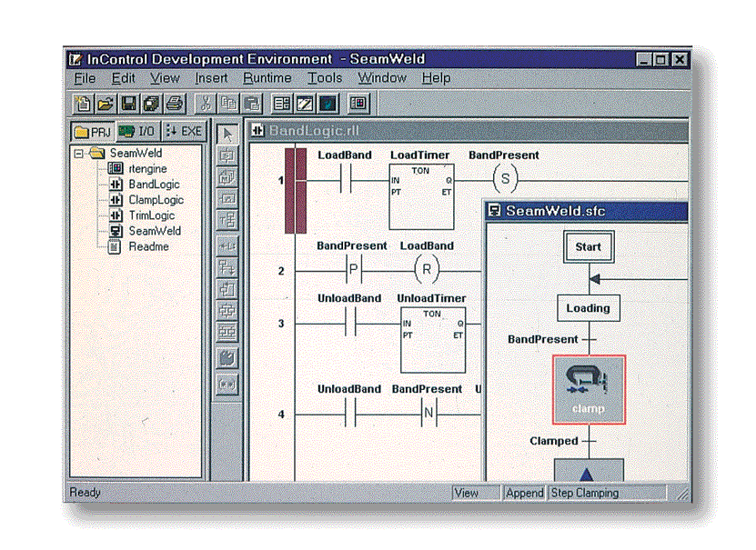
Task: Click the Save floppy disk icon
Action: point(128,103)
